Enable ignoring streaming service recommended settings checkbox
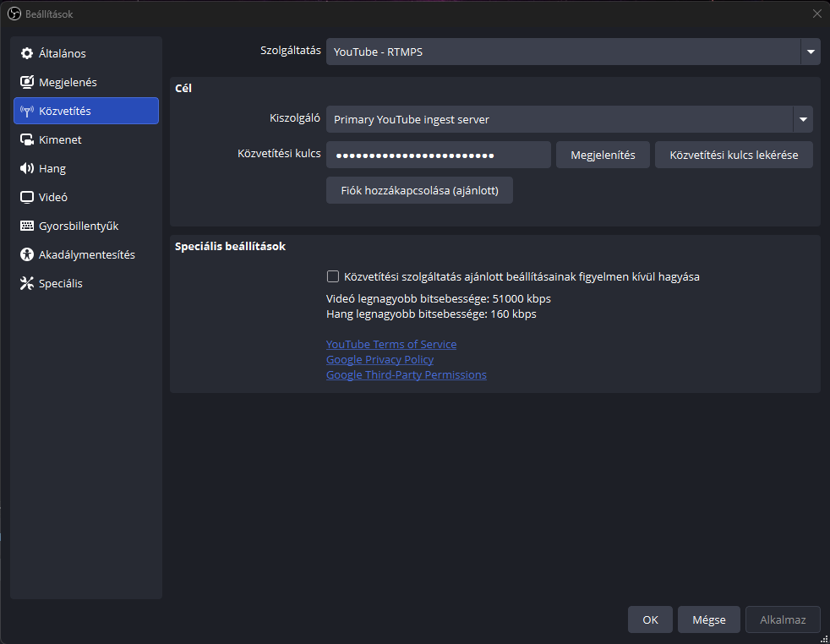This screenshot has width=830, height=644. point(333,276)
